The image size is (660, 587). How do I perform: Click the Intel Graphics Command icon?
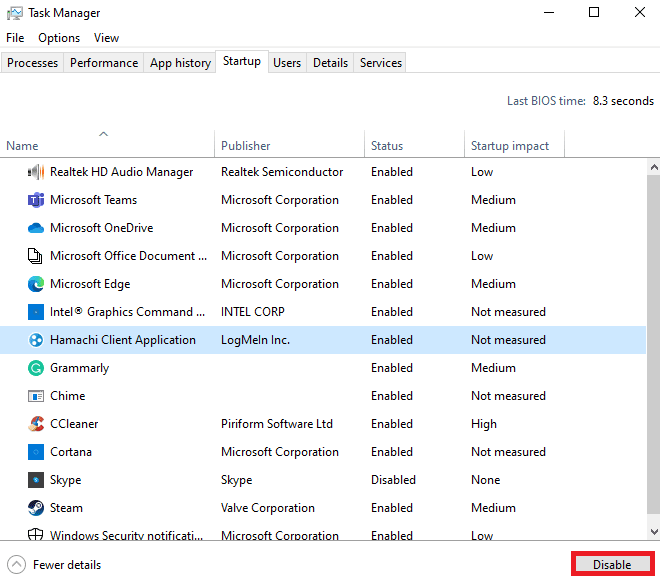tap(36, 312)
